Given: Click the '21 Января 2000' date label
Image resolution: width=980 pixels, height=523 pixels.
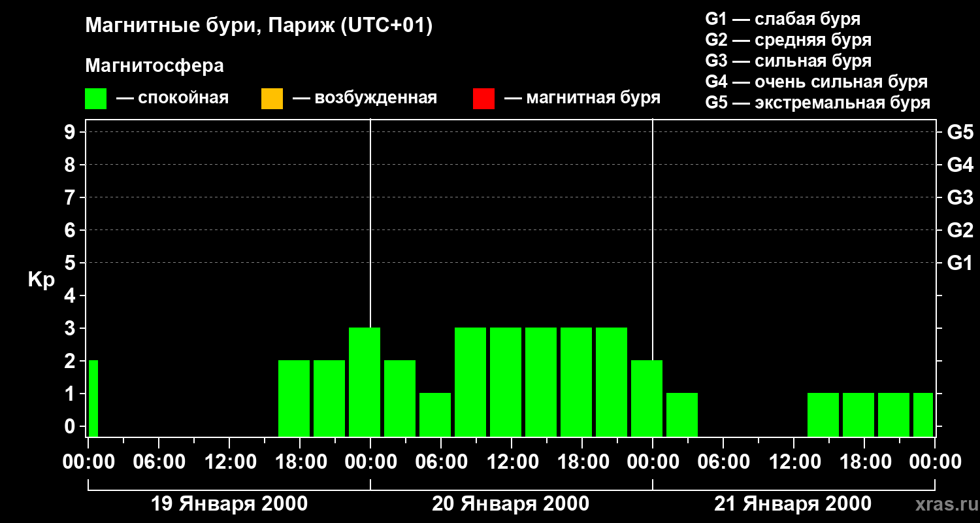Looking at the screenshot, I should 792,504.
